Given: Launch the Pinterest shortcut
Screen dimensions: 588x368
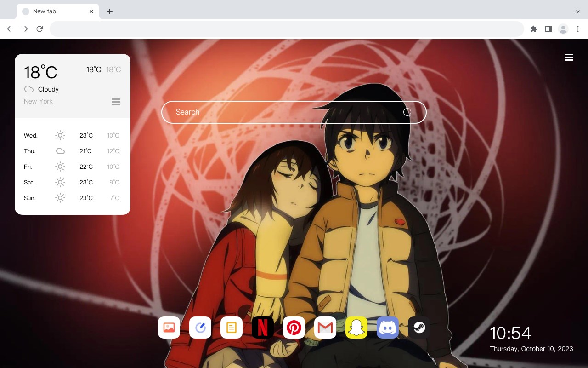Looking at the screenshot, I should coord(294,328).
